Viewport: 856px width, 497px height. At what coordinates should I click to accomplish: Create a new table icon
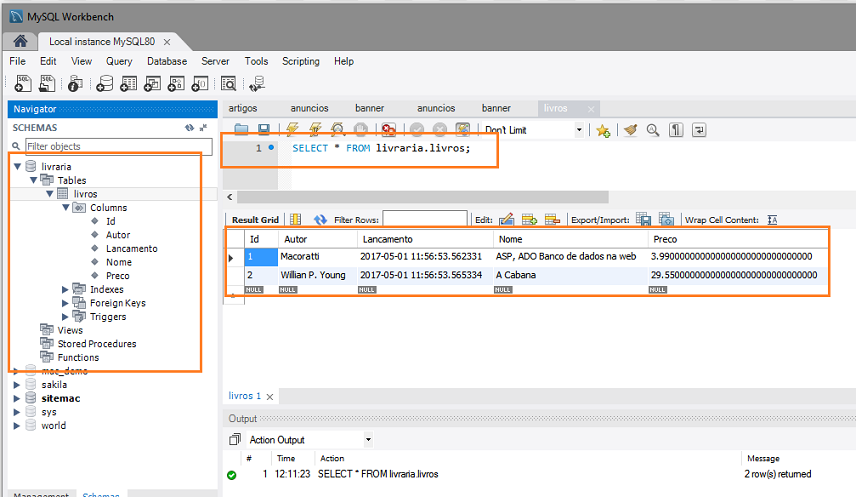pos(128,84)
